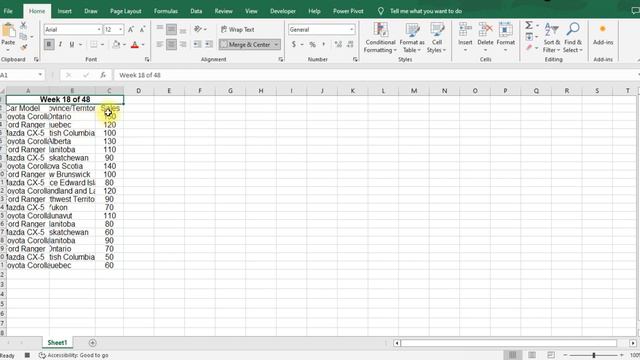Increase indent in Alignment group

click(x=209, y=44)
